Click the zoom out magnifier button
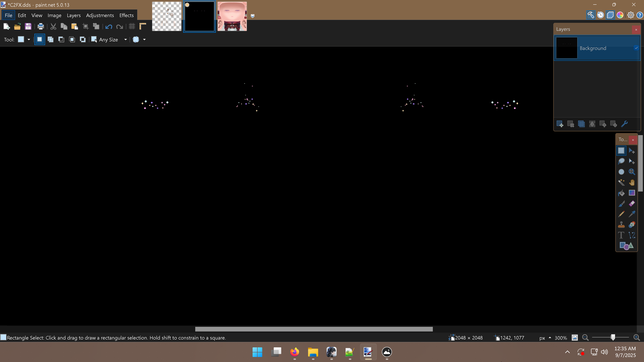Image resolution: width=644 pixels, height=362 pixels. (586, 338)
